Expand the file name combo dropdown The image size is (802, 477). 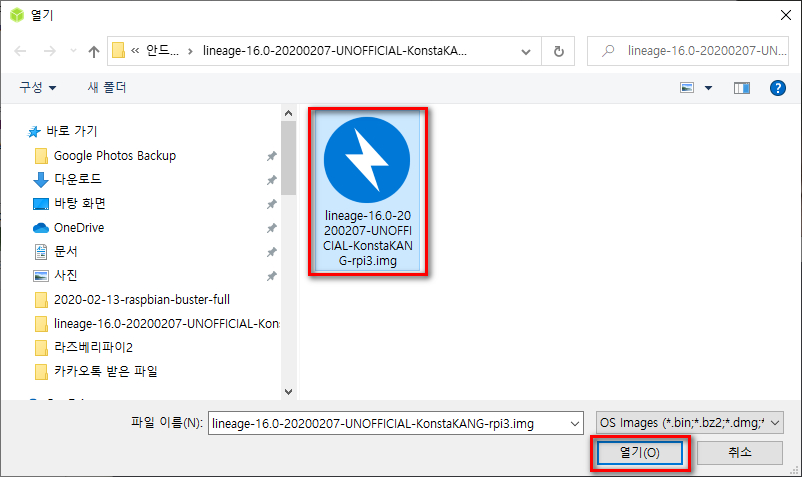575,424
